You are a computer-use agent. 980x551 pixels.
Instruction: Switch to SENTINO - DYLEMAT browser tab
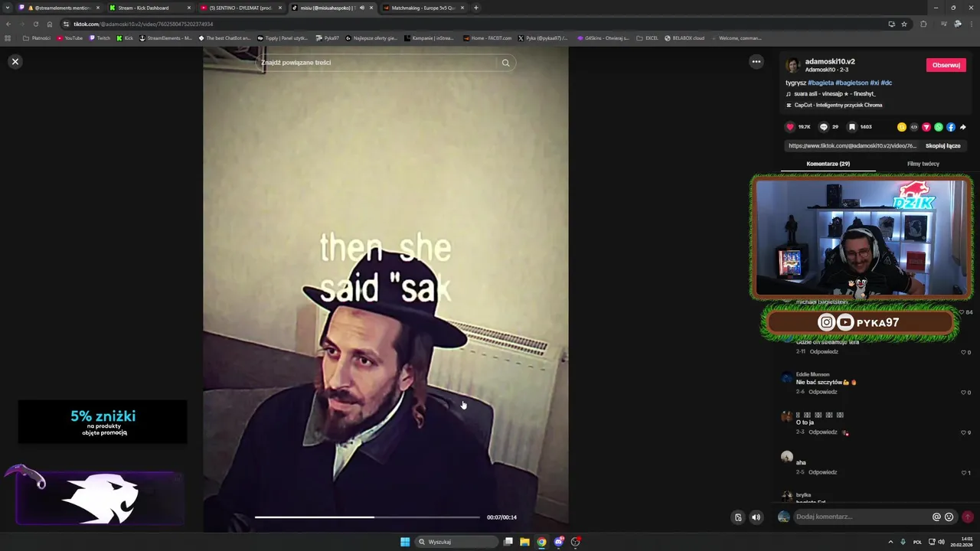[240, 8]
